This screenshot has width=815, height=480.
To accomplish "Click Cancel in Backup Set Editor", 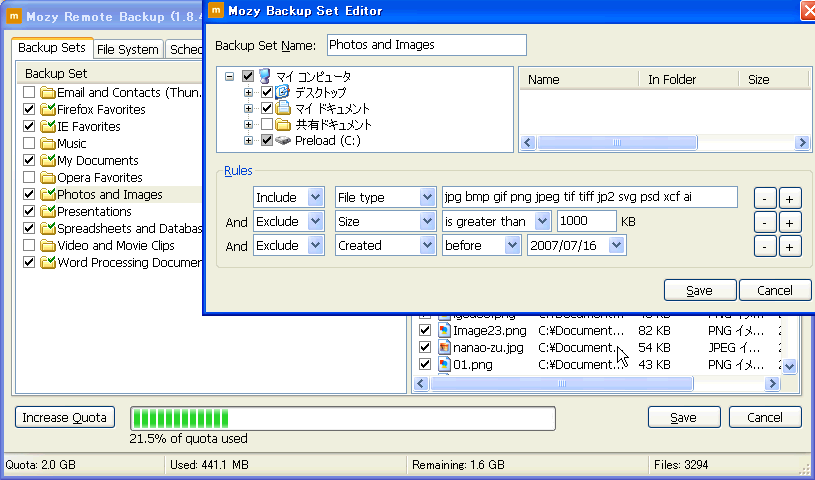I will click(x=775, y=290).
